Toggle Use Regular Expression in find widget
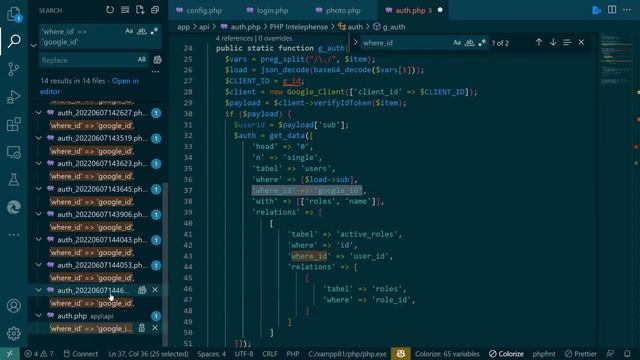 pyautogui.click(x=482, y=42)
